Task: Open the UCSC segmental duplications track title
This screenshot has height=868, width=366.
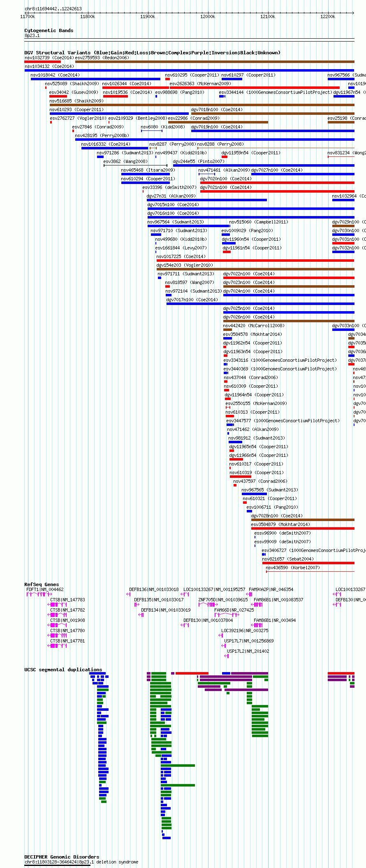Action: [x=63, y=670]
